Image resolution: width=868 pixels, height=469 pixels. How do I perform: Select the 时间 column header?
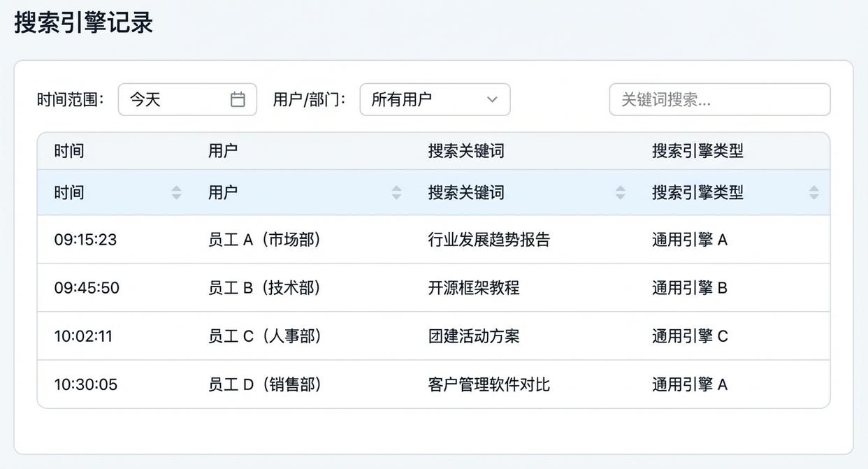(69, 192)
